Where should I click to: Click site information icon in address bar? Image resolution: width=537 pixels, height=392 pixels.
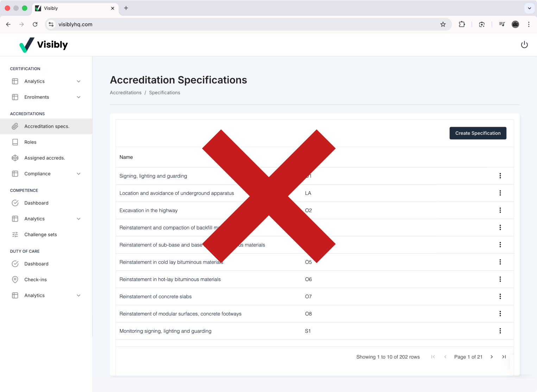[51, 24]
